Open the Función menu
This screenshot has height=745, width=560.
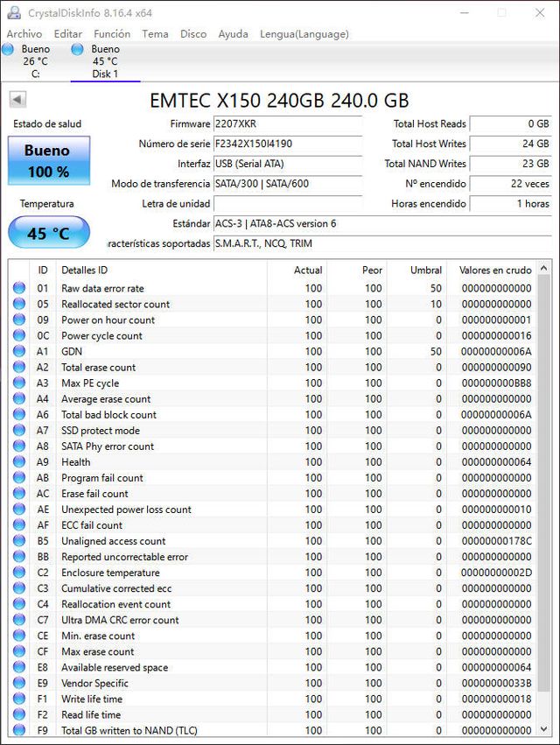point(112,34)
